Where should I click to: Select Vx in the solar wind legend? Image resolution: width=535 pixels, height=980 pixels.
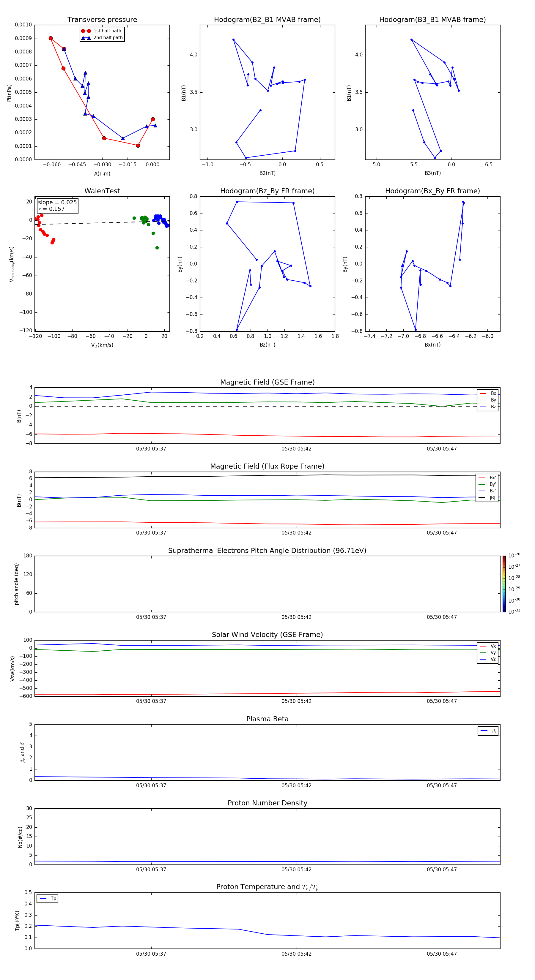pyautogui.click(x=488, y=646)
